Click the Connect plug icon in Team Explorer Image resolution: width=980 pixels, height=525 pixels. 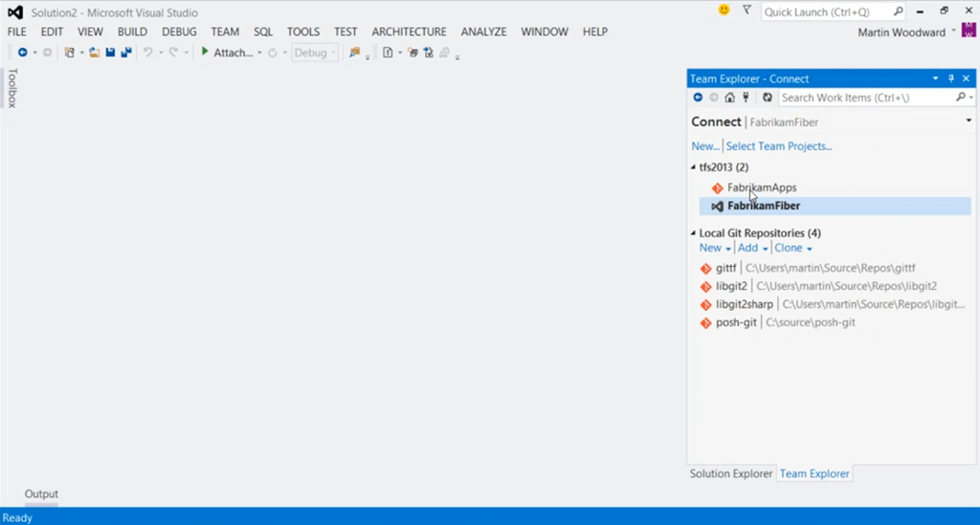coord(746,98)
